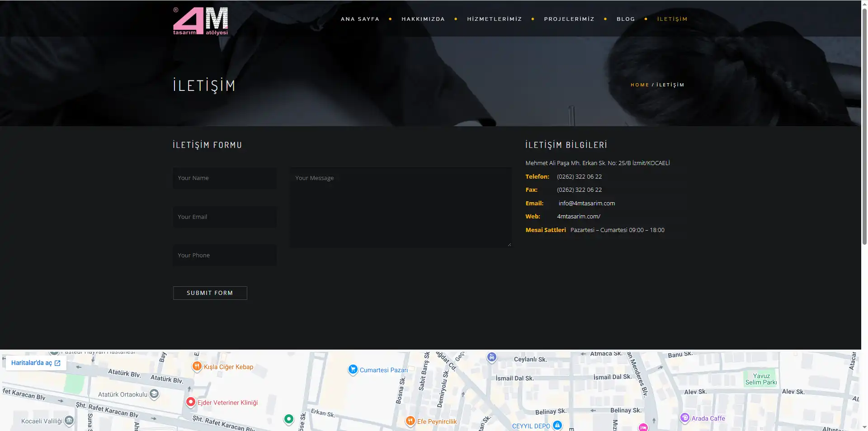868x431 pixels.
Task: Click the green location pin on map
Action: coord(289,419)
